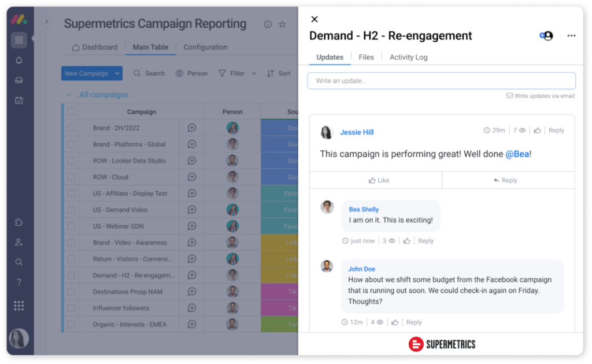Click person avatar for US - Demand Video
592x364 pixels.
point(232,210)
